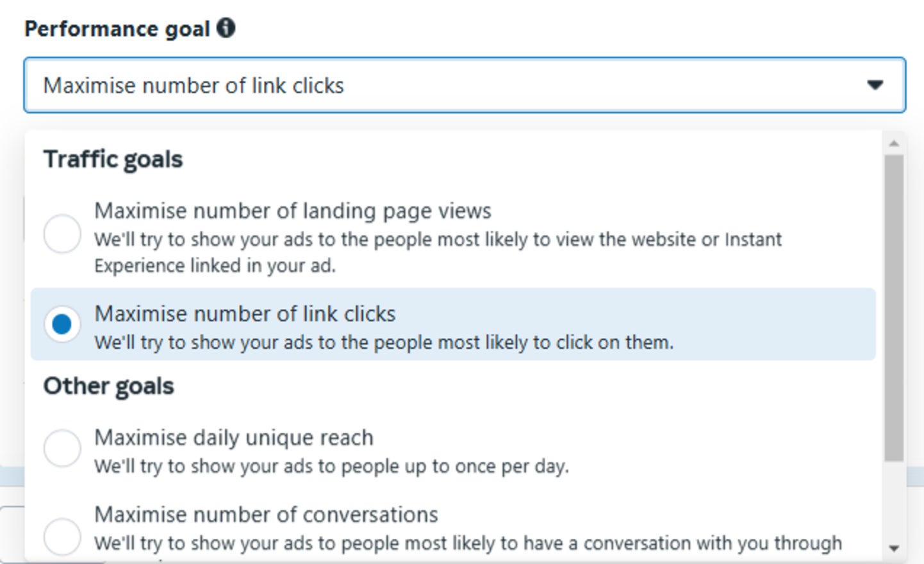Open the 'Maximise number of link clicks' combo box
The height and width of the screenshot is (564, 924).
pos(449,85)
